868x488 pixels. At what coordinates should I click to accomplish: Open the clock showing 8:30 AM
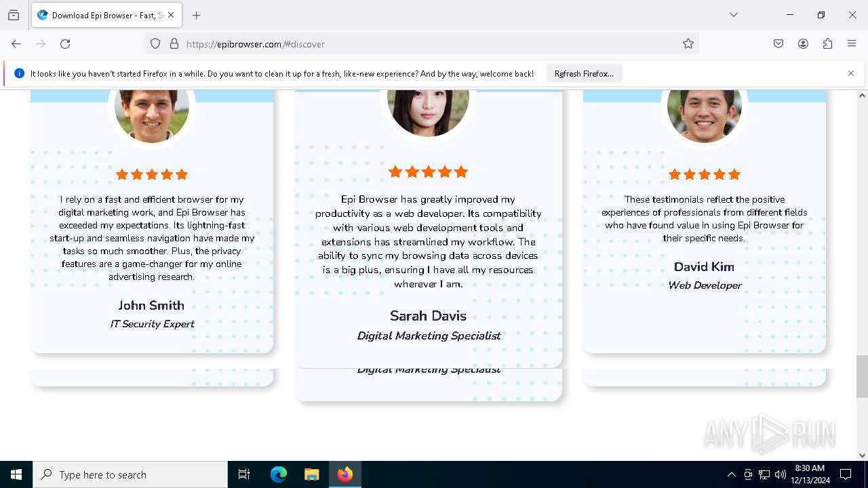tap(810, 474)
